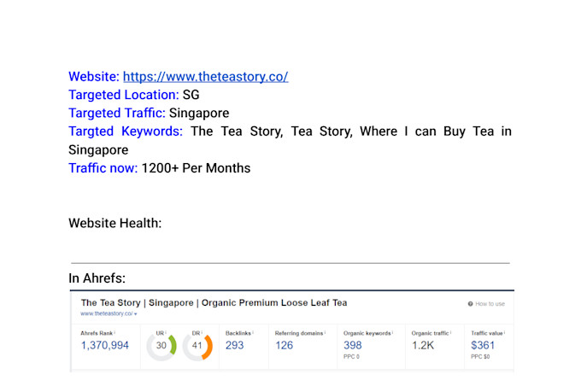Click the '1200+ Per Months' text
The image size is (581, 392).
click(196, 168)
